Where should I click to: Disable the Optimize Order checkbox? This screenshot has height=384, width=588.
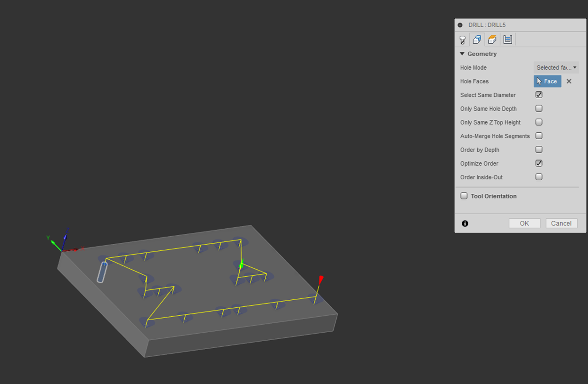pos(539,163)
